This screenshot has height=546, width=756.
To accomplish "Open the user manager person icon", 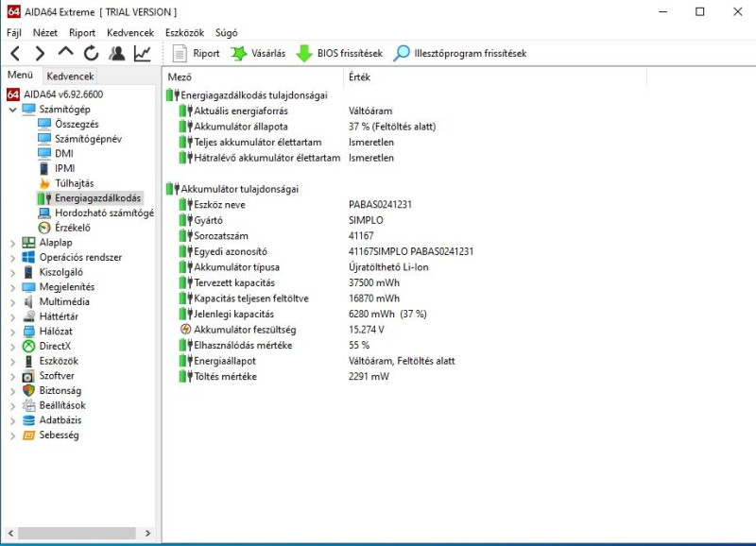I will (x=116, y=53).
